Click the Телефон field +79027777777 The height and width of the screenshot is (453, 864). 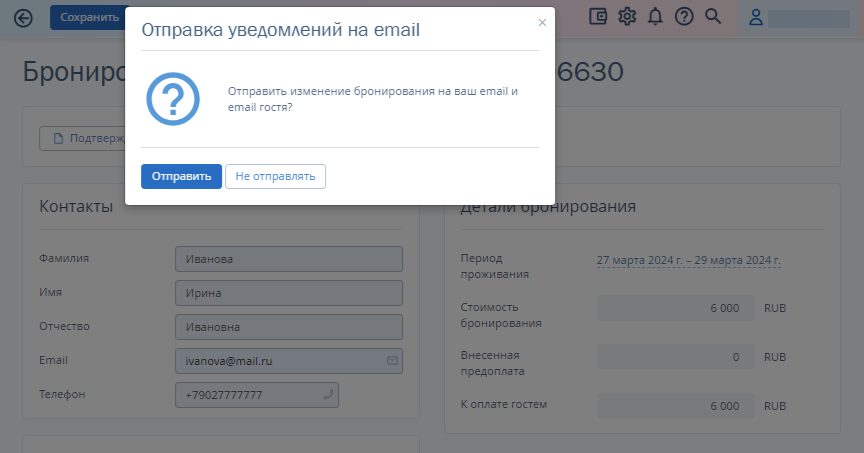click(257, 395)
